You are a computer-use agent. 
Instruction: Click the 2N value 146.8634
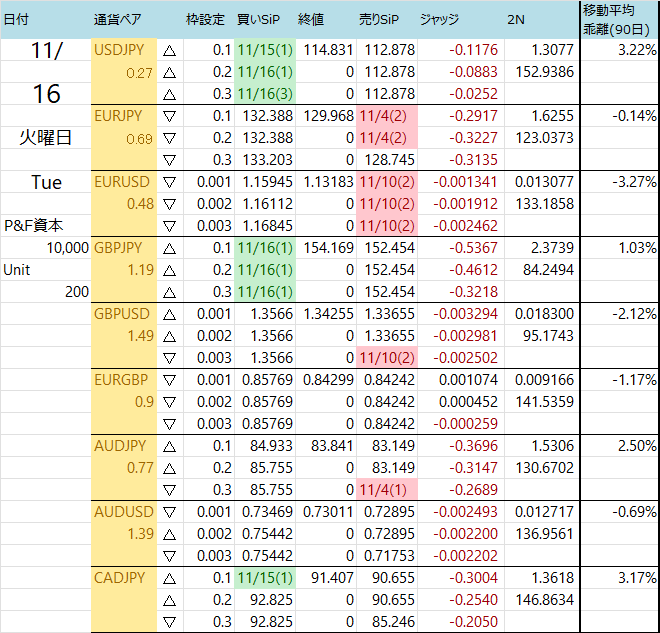[x=542, y=600]
